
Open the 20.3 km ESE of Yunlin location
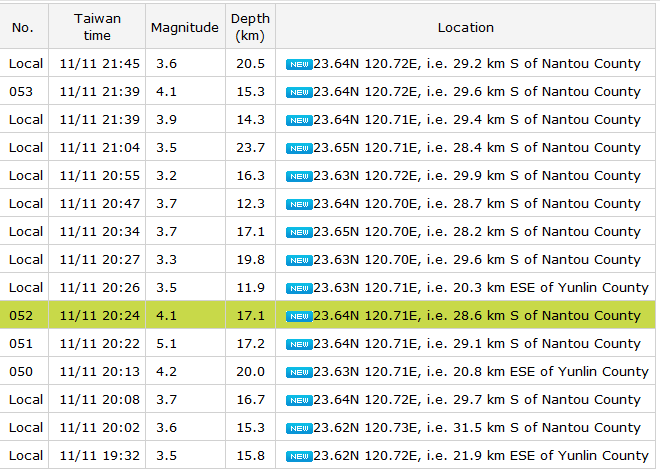(481, 288)
